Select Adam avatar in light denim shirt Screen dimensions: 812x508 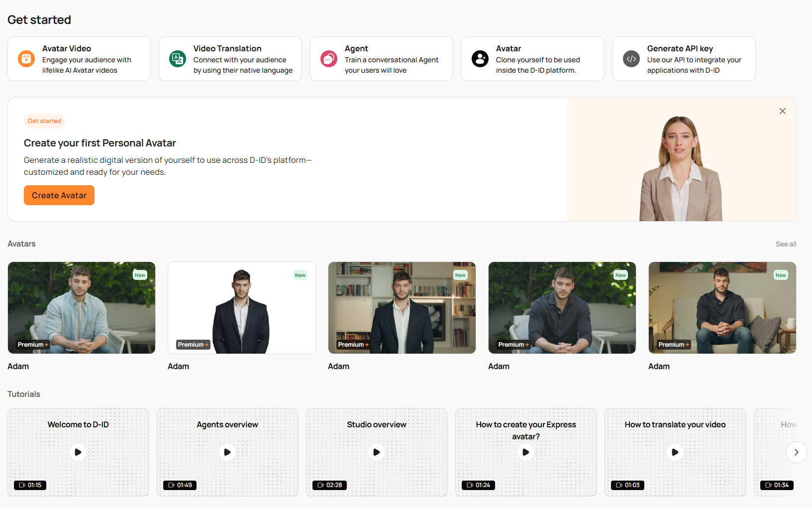(82, 308)
